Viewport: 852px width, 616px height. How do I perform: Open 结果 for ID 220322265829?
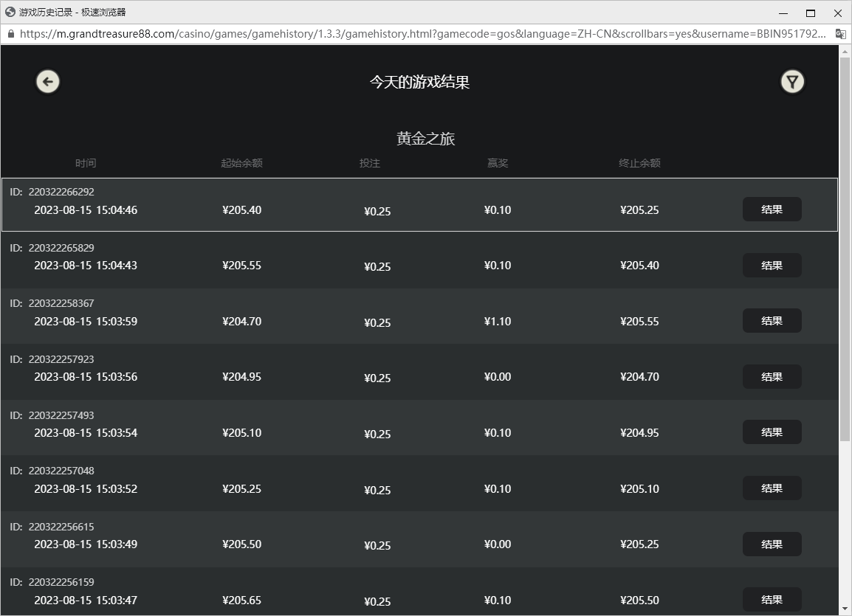tap(772, 266)
